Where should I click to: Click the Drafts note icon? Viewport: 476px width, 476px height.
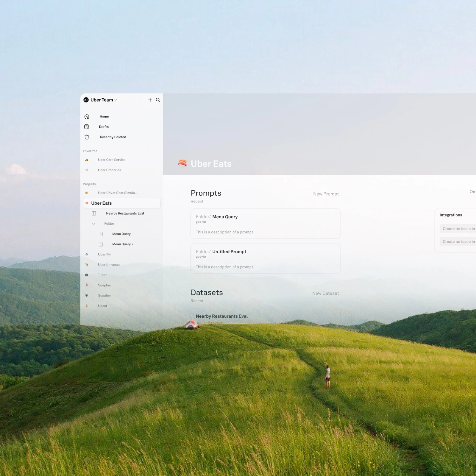click(87, 127)
